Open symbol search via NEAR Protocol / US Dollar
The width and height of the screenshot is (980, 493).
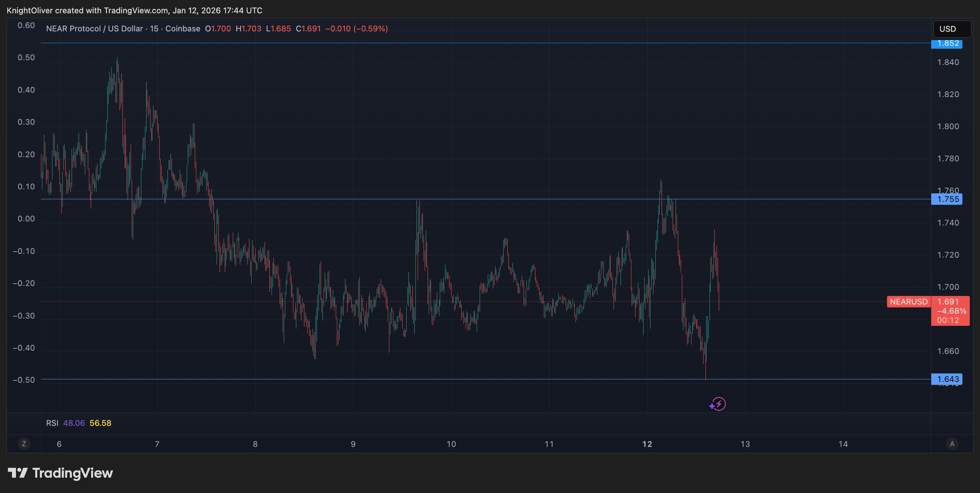click(x=95, y=28)
